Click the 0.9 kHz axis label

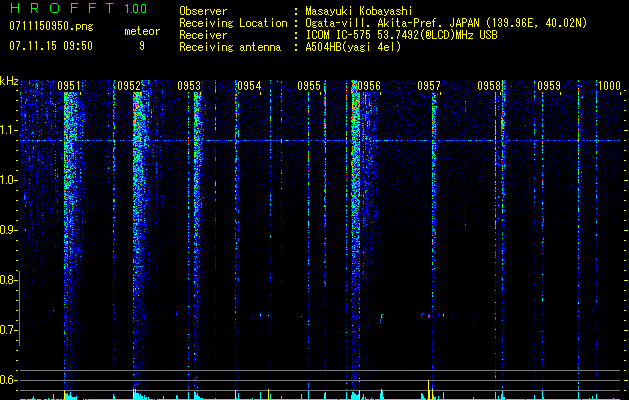click(8, 230)
